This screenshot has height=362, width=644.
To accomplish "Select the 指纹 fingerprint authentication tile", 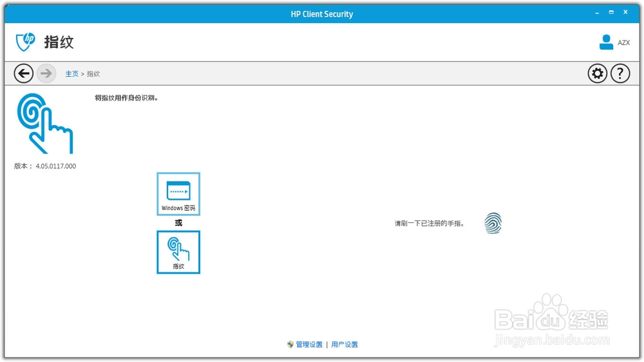I will click(x=178, y=252).
